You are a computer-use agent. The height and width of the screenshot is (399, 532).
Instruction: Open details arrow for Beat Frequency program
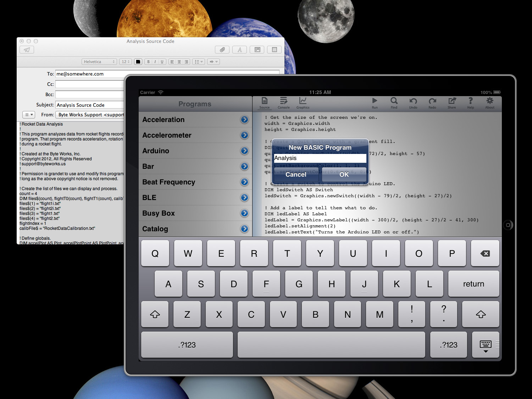point(244,182)
